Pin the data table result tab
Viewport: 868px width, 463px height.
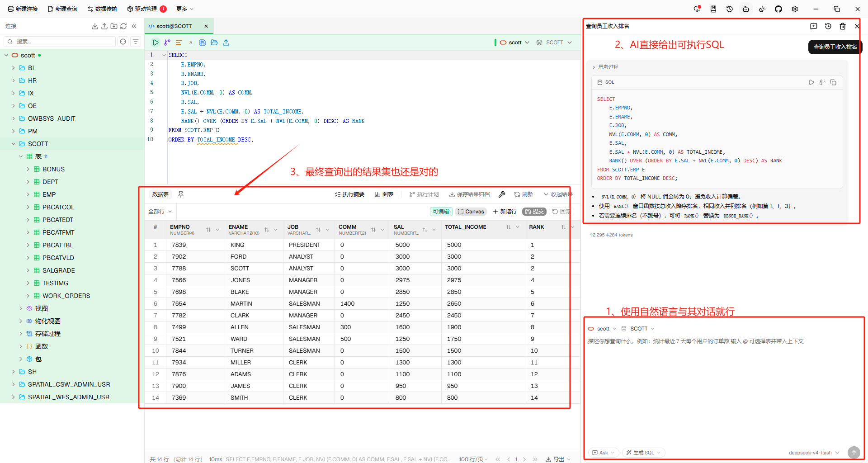point(181,194)
